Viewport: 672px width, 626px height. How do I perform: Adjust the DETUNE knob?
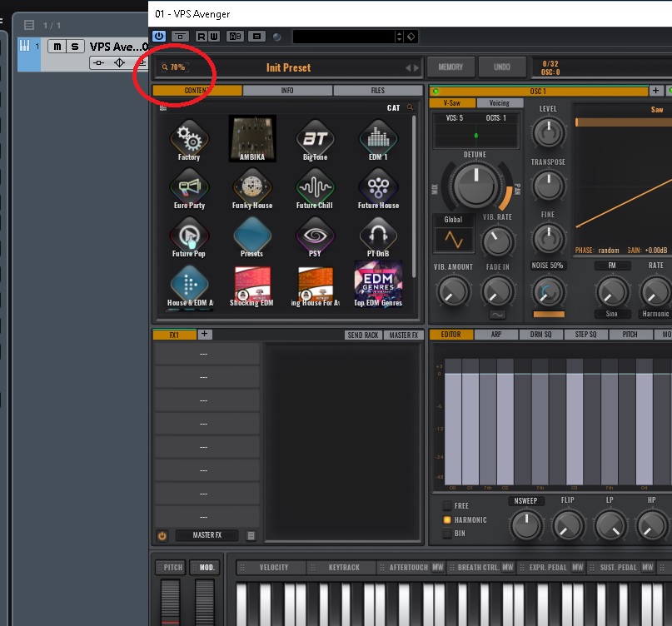[x=476, y=185]
